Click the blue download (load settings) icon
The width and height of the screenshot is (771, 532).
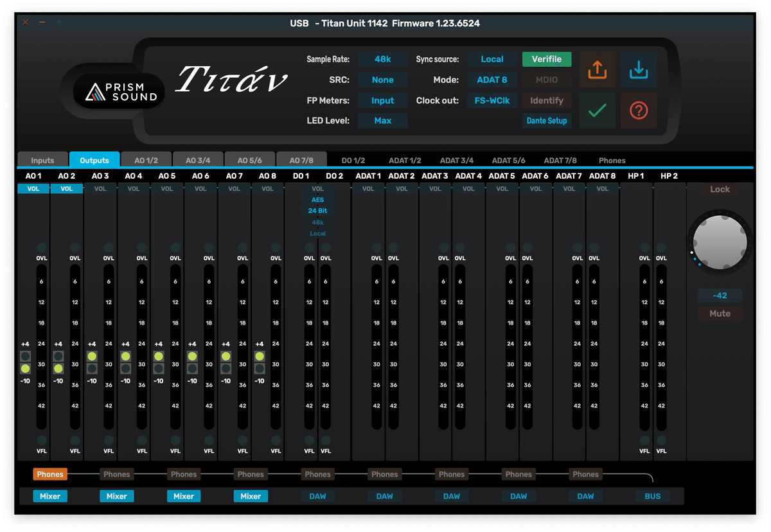pyautogui.click(x=639, y=69)
